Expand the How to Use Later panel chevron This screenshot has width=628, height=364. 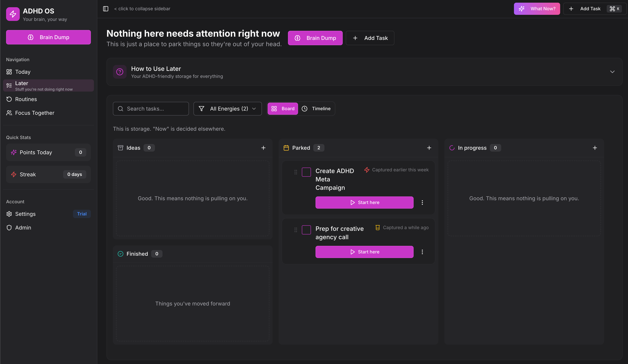tap(613, 72)
